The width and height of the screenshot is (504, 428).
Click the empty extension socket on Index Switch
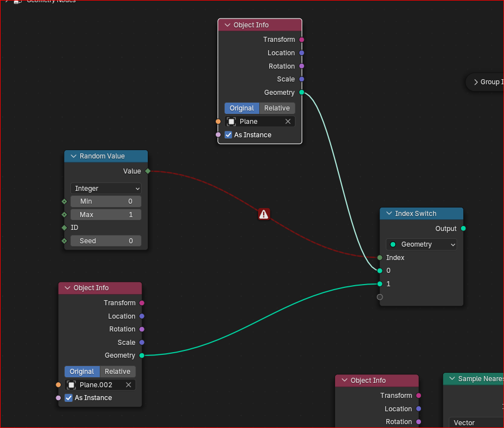pos(380,297)
